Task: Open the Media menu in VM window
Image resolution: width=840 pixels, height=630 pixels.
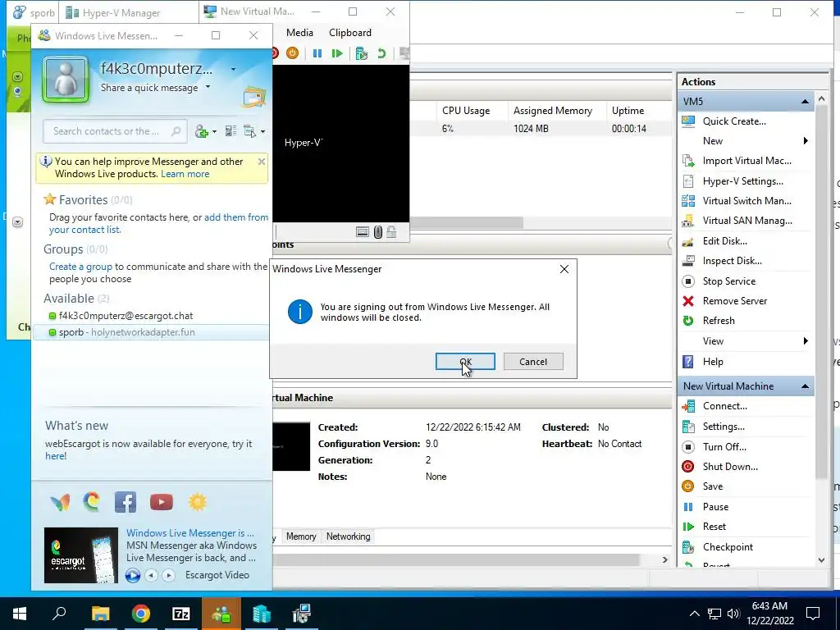Action: 299,33
